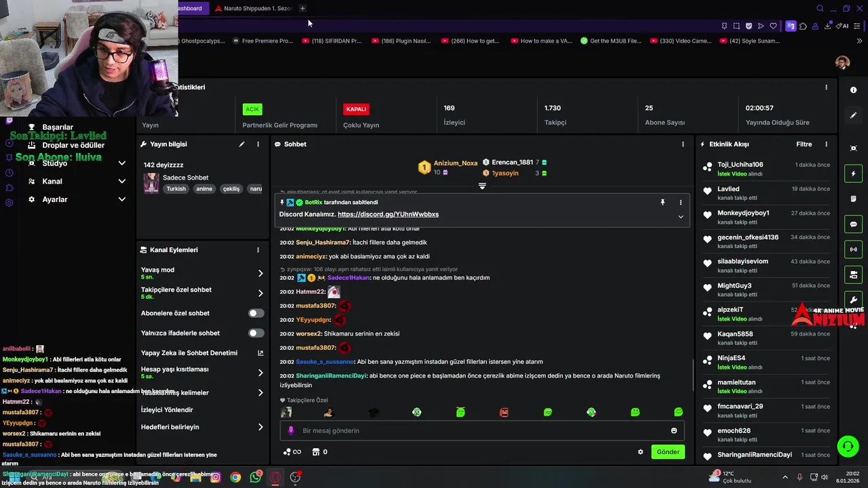Click the Sadece Sohbet category thumbnail
Screen dimensions: 868x488
point(151,183)
